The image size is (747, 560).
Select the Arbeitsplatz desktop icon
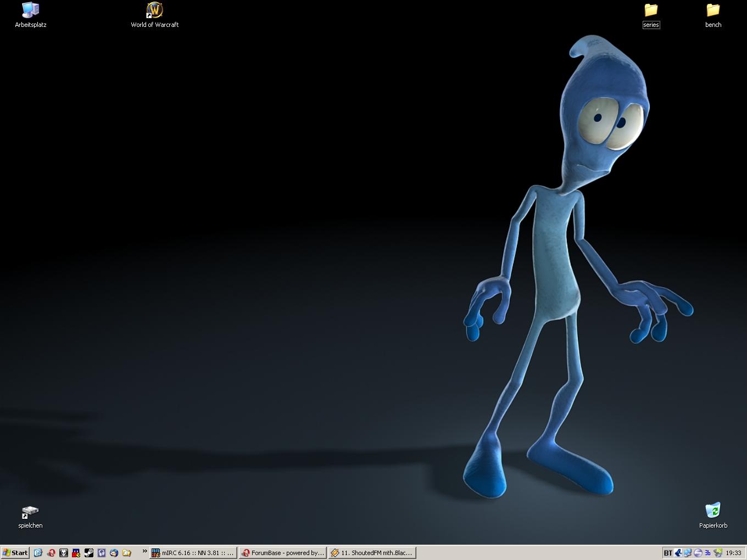(x=31, y=15)
